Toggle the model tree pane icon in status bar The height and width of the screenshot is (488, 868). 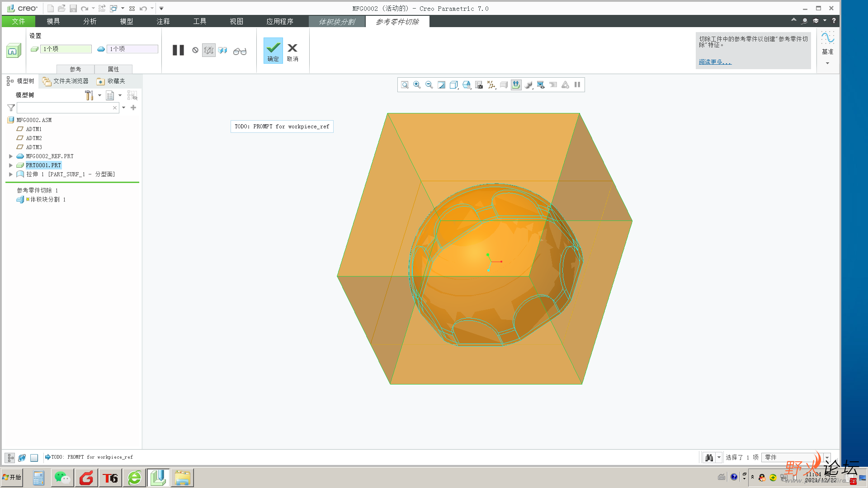pyautogui.click(x=10, y=457)
